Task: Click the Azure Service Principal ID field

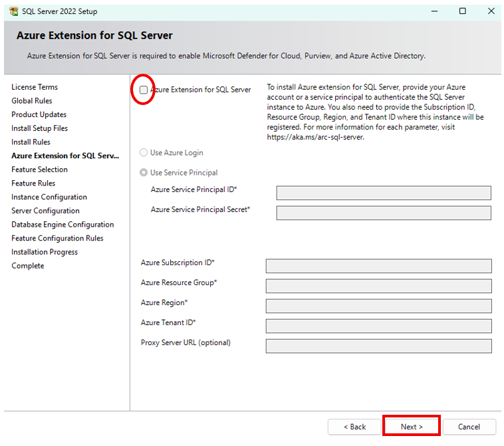Action: point(384,193)
